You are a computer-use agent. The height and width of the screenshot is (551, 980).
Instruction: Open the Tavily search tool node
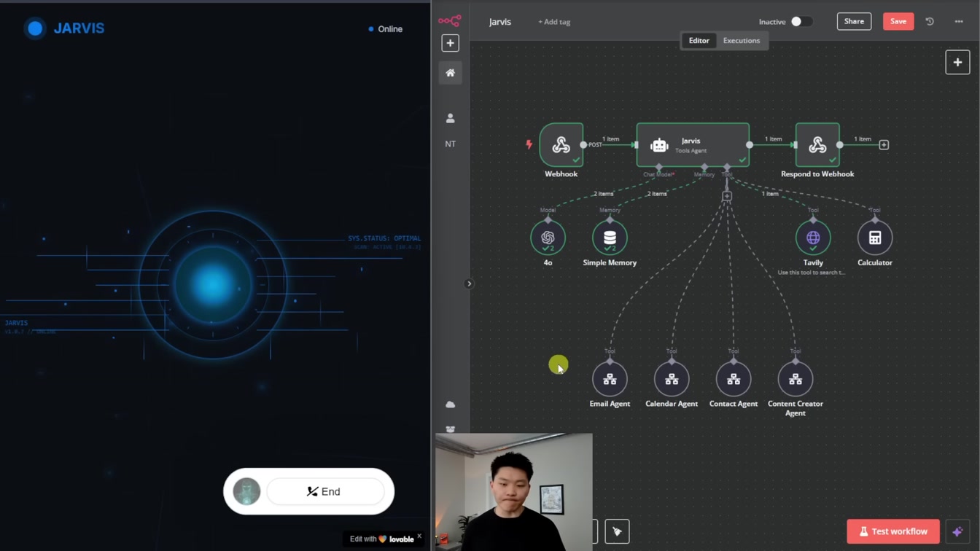click(813, 238)
